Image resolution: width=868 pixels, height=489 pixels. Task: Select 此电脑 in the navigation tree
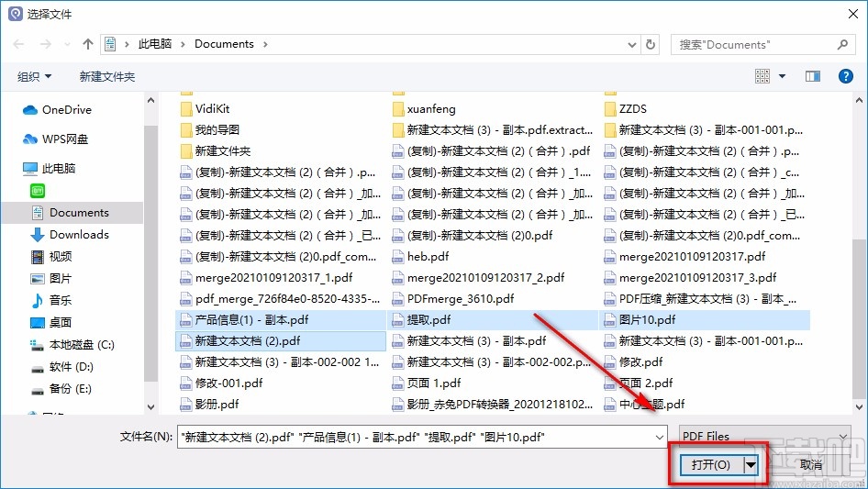tap(50, 169)
